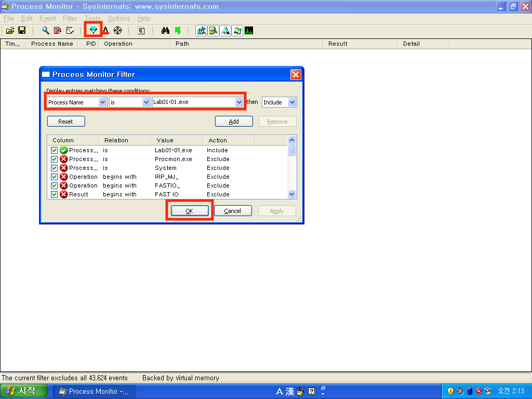Toggle the Show File System Activity icon

tap(213, 31)
